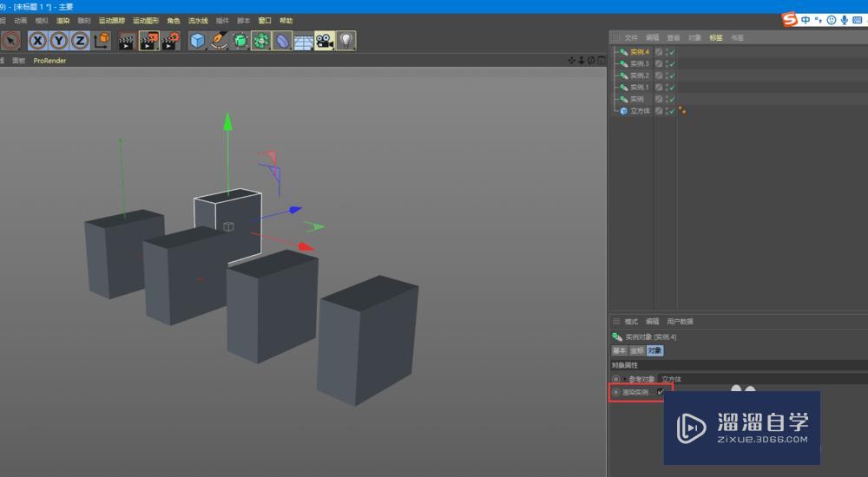Open object manager 文件 menu
The height and width of the screenshot is (477, 868).
pyautogui.click(x=631, y=37)
